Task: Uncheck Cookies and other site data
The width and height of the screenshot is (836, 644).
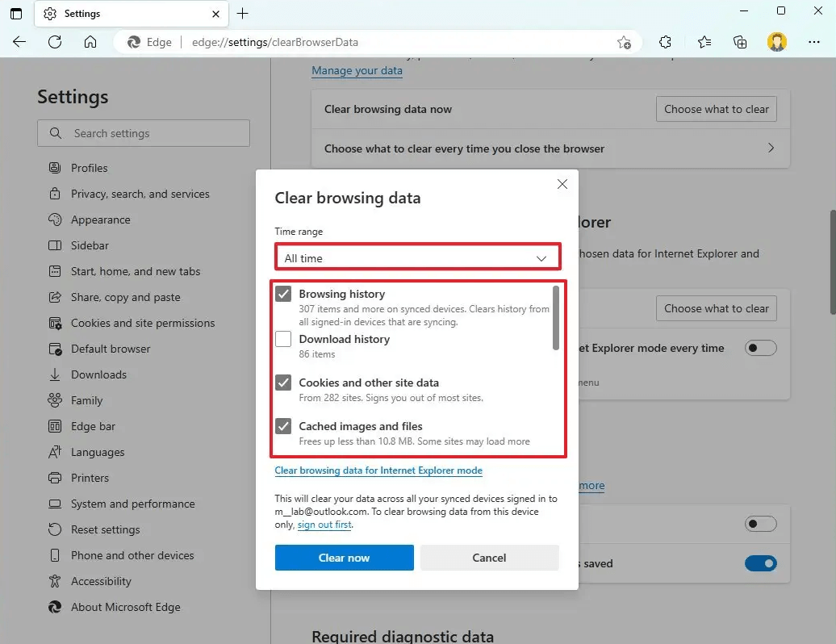Action: click(x=283, y=383)
